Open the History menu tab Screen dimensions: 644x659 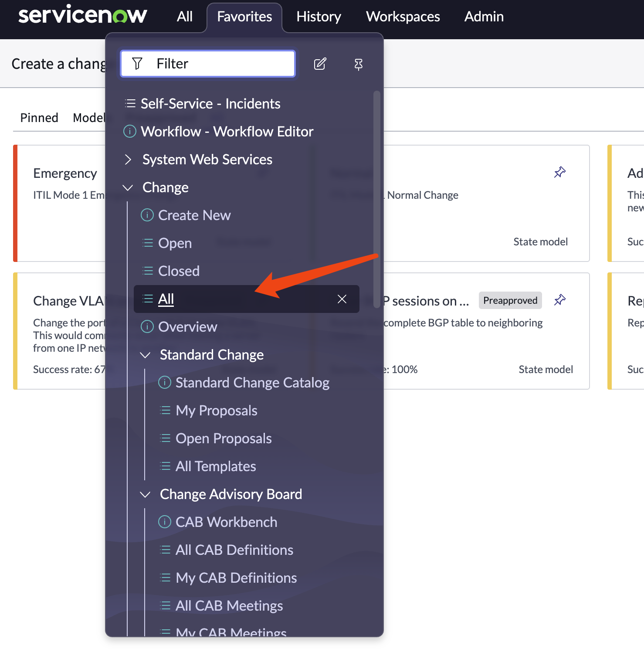coord(319,17)
